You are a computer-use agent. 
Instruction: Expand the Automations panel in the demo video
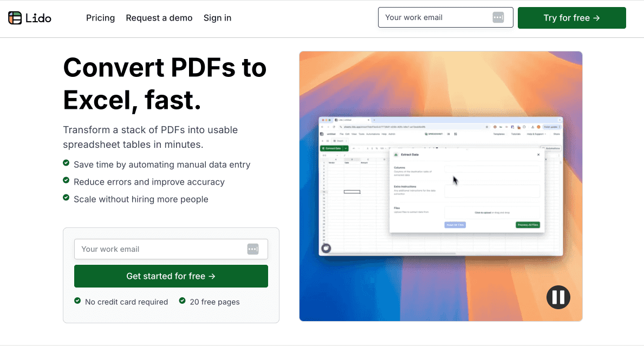coord(552,148)
